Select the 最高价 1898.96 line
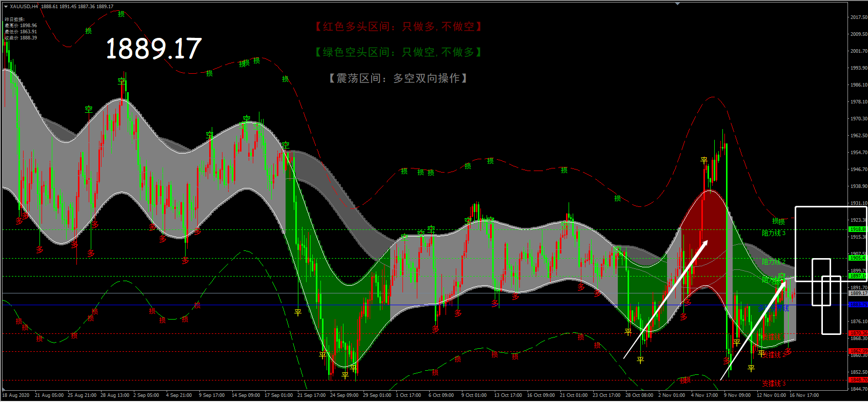Screen dimensions: 868x402 21,26
